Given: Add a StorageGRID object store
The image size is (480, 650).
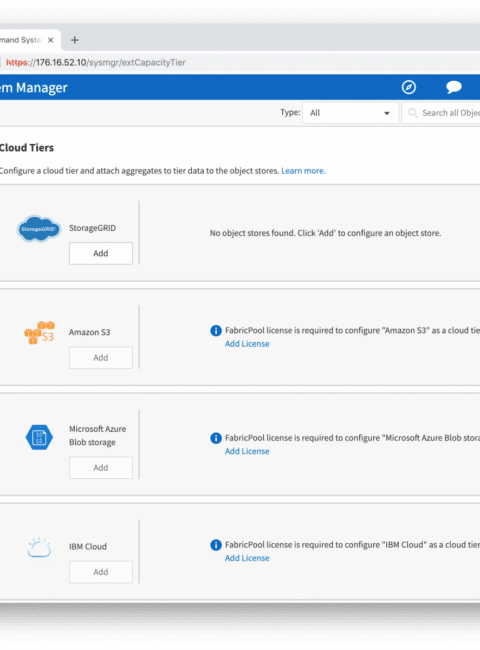Looking at the screenshot, I should [101, 253].
